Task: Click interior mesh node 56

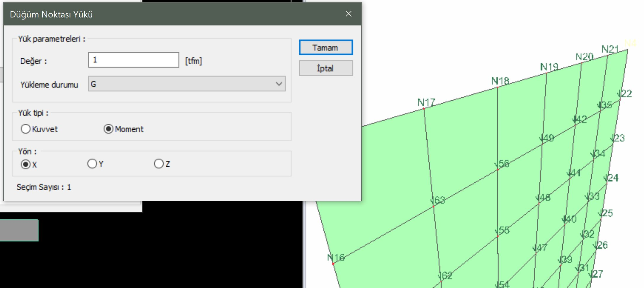Action: [x=498, y=170]
